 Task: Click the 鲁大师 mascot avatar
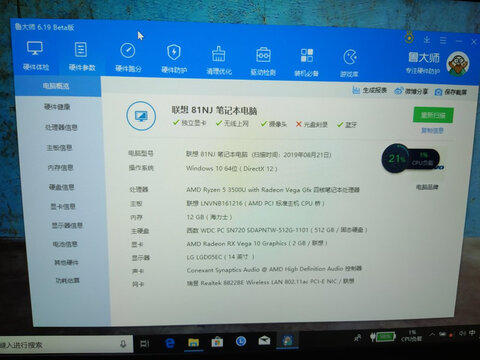pos(458,64)
